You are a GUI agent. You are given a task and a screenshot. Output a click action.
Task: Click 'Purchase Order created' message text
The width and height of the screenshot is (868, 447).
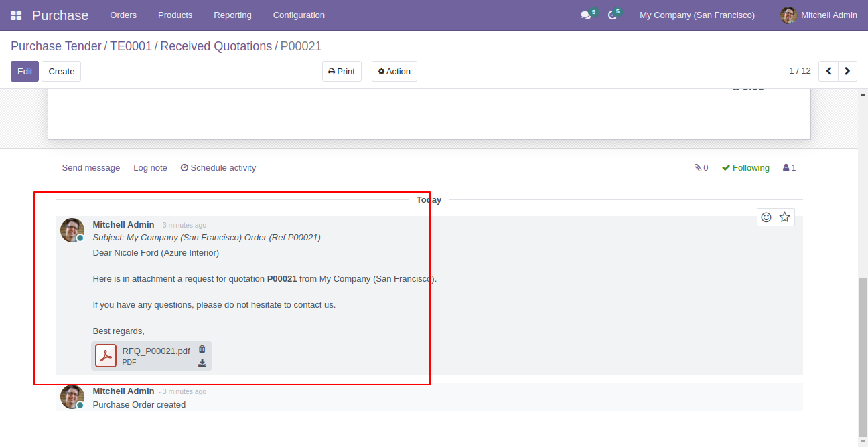click(x=139, y=405)
